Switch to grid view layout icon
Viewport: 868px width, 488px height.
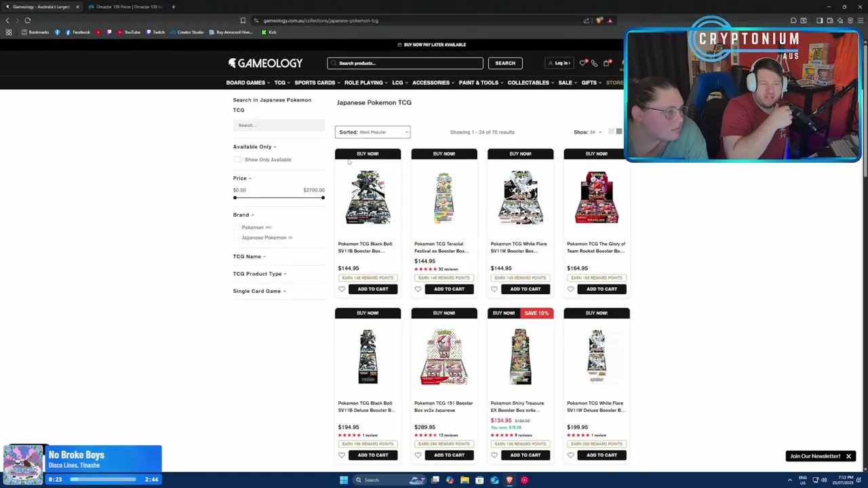click(611, 131)
